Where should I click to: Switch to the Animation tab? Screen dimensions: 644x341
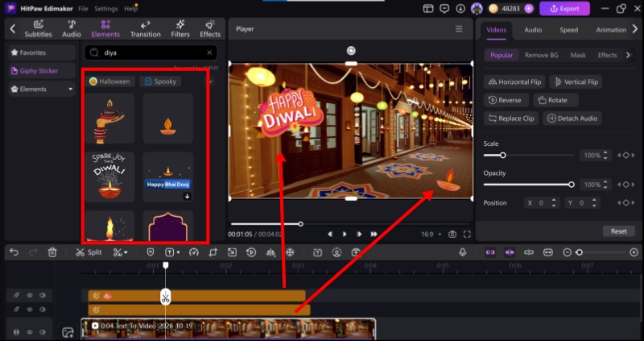(611, 30)
